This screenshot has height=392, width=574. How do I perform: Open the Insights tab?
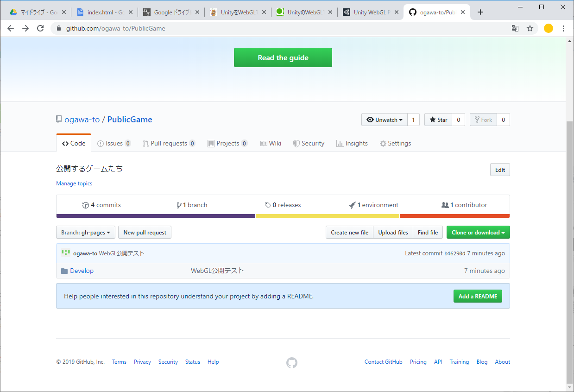pyautogui.click(x=352, y=143)
